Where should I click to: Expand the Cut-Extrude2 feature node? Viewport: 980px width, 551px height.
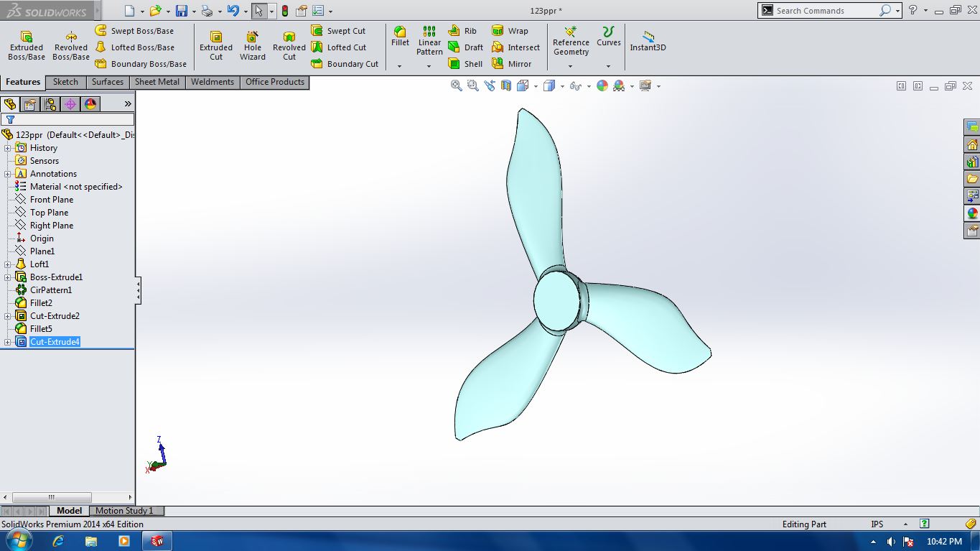coord(8,316)
